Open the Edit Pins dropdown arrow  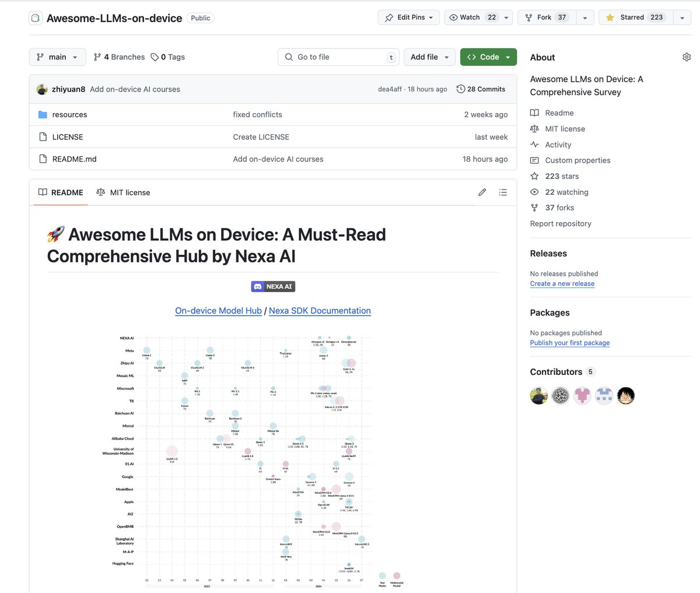click(431, 17)
